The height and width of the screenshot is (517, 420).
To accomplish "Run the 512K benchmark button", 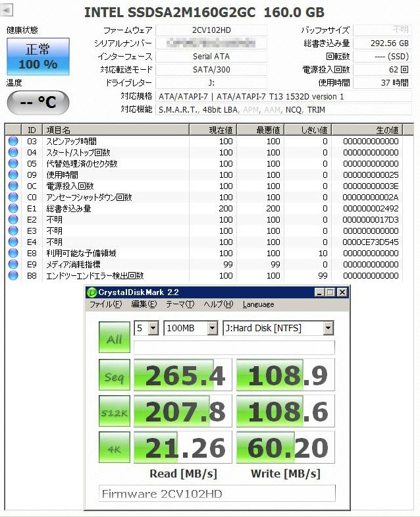I will pos(115,411).
